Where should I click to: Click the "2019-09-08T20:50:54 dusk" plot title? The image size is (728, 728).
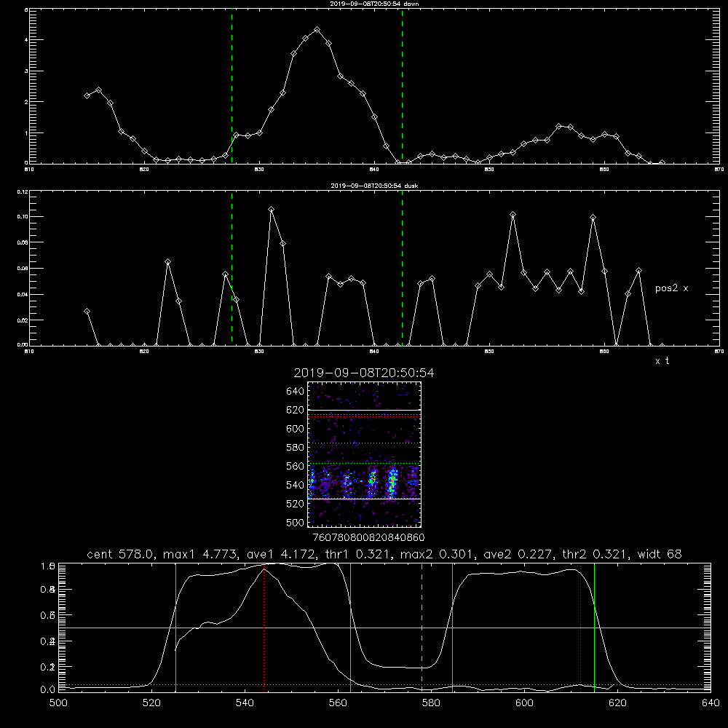[374, 186]
